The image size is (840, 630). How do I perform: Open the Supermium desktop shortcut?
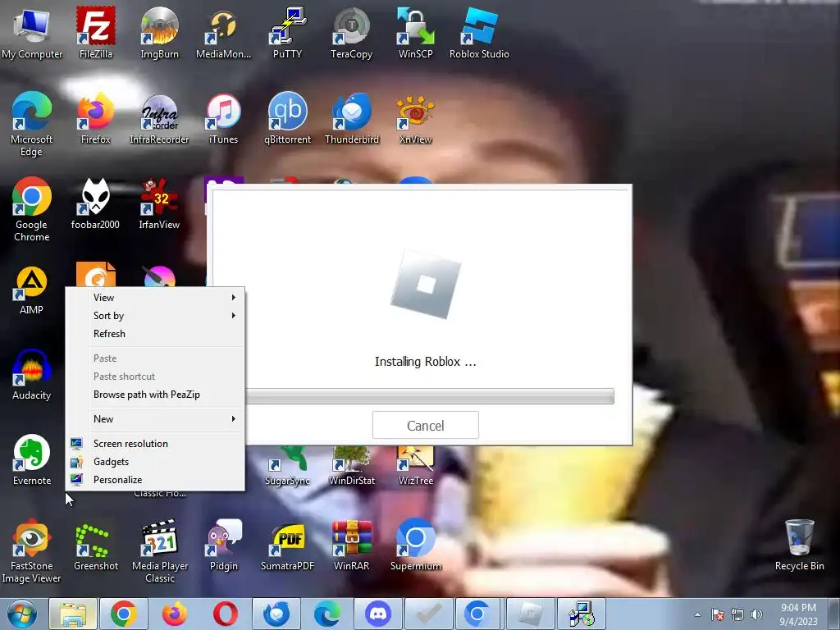coord(416,546)
